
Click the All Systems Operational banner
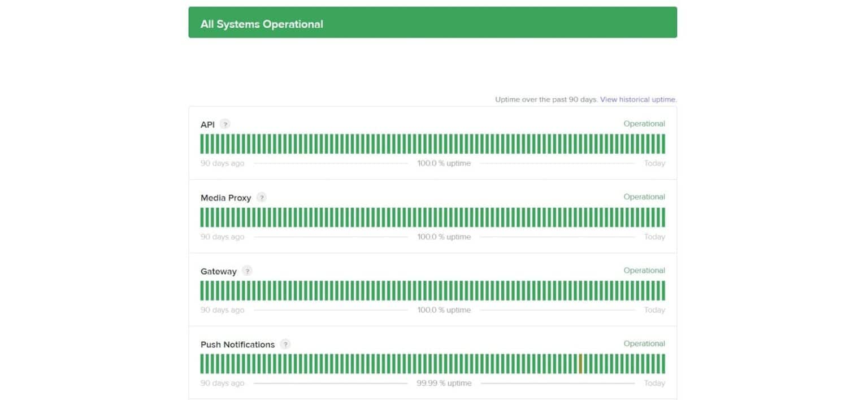[x=433, y=22]
